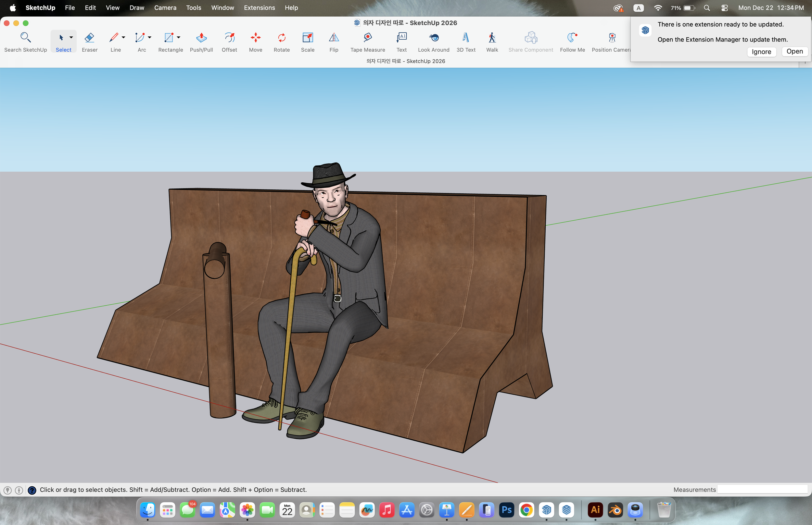Click Search SketchUp in the toolbar
The image size is (812, 525).
tap(25, 41)
